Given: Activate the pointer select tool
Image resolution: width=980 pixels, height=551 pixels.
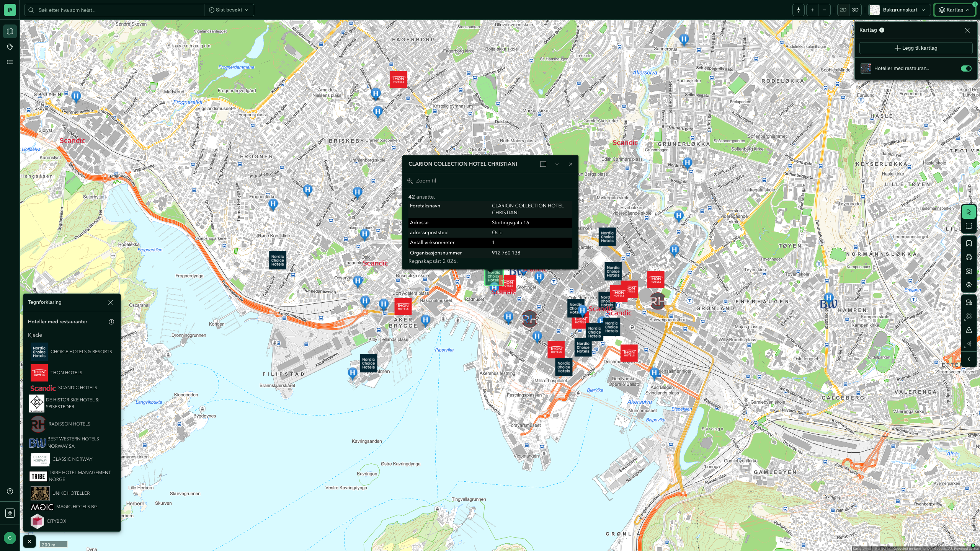Looking at the screenshot, I should pos(969,212).
